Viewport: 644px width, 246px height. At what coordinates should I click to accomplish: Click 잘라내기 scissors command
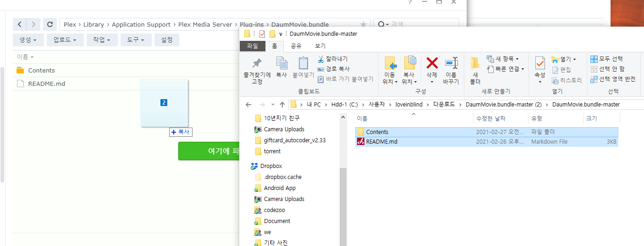coord(333,59)
